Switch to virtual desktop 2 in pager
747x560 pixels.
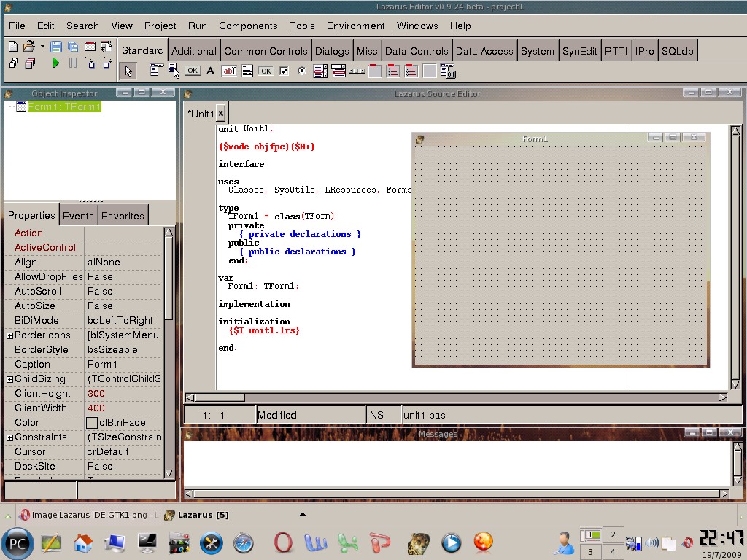[613, 534]
